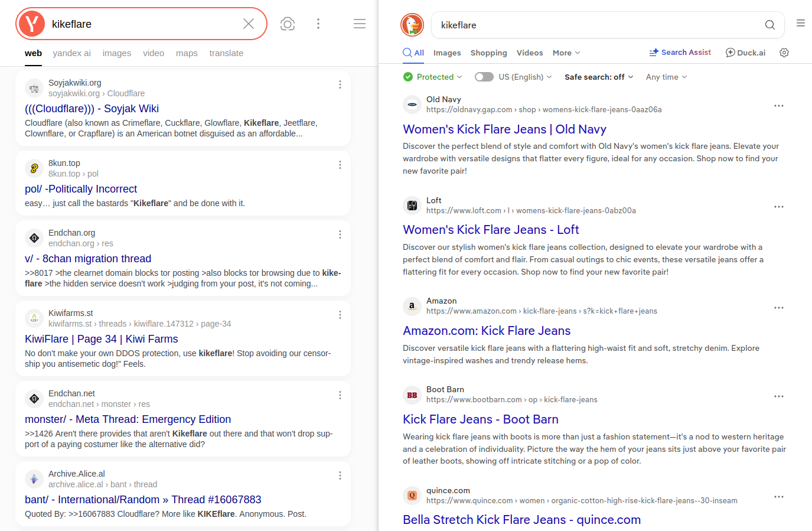The height and width of the screenshot is (531, 812).
Task: Select the DuckDuckGo Images tab
Action: point(447,53)
